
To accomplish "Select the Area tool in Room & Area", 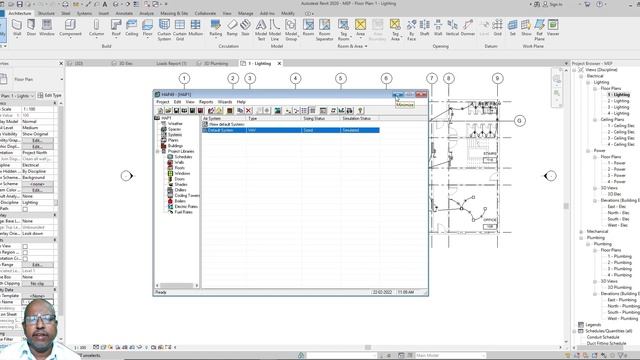I will [x=360, y=28].
